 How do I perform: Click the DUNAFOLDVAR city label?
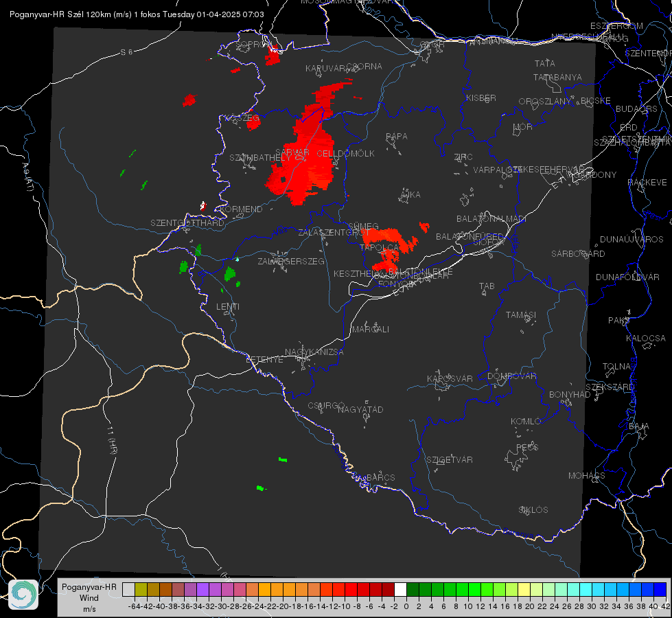click(627, 277)
